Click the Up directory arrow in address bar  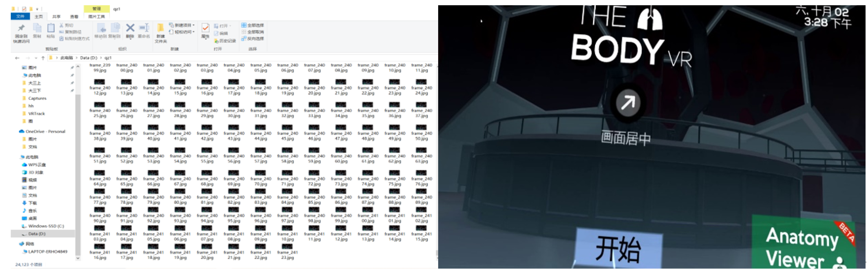click(43, 58)
